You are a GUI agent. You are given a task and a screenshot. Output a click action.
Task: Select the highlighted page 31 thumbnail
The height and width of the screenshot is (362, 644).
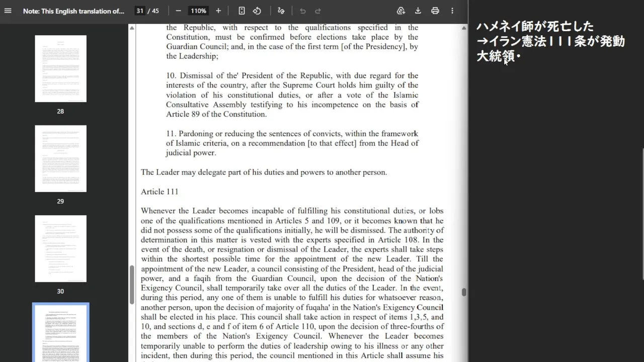(60, 333)
